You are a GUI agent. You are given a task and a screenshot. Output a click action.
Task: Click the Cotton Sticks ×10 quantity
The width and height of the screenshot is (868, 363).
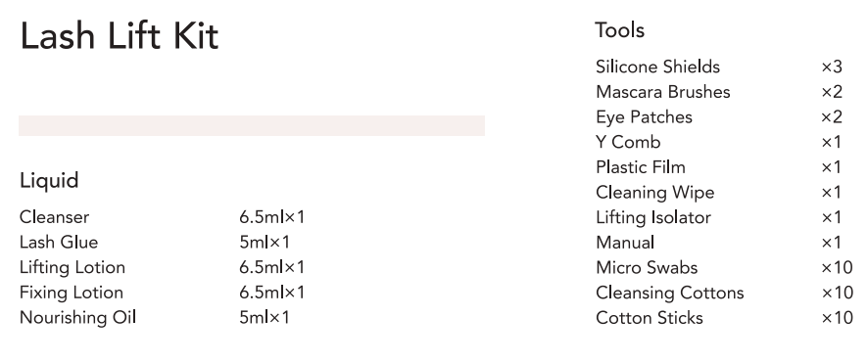tap(837, 318)
